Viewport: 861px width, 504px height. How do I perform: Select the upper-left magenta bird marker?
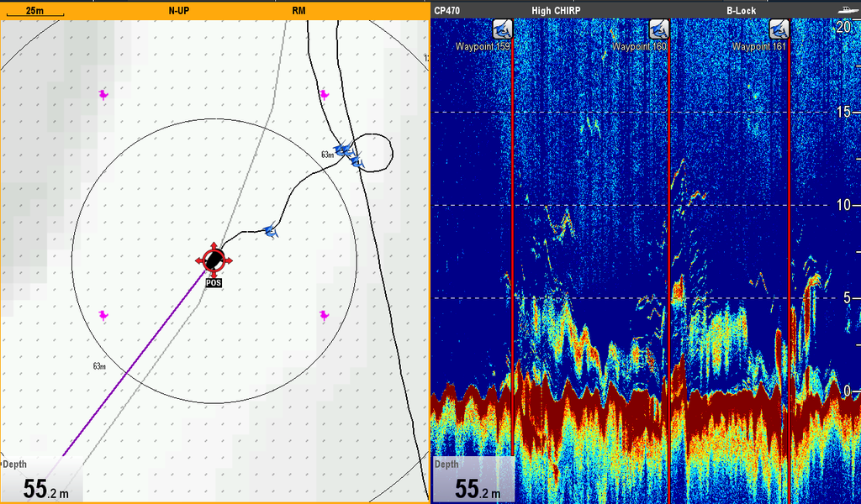[103, 95]
